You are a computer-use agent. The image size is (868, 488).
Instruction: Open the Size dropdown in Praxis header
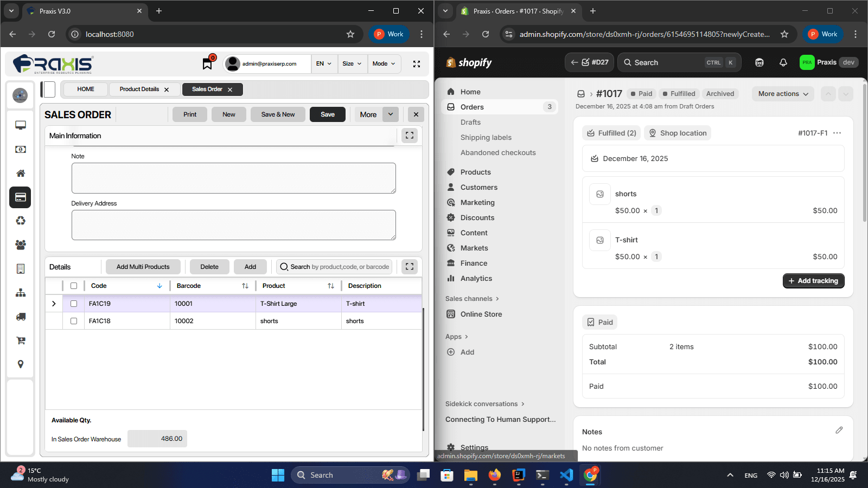(352, 63)
